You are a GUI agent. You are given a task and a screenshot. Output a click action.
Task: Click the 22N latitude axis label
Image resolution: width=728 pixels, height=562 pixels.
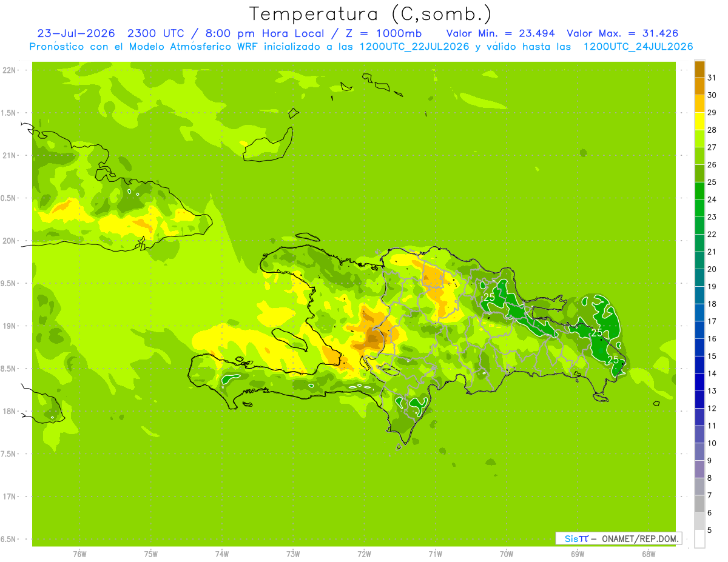10,70
